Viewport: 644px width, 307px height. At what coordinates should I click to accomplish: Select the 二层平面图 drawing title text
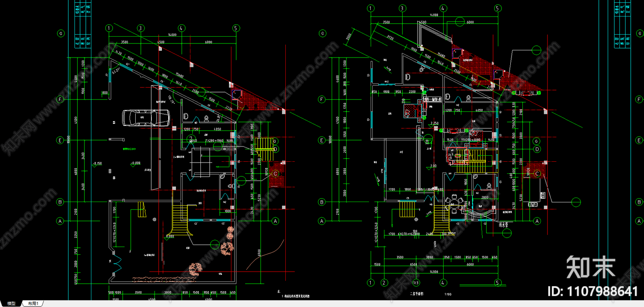tap(416, 294)
